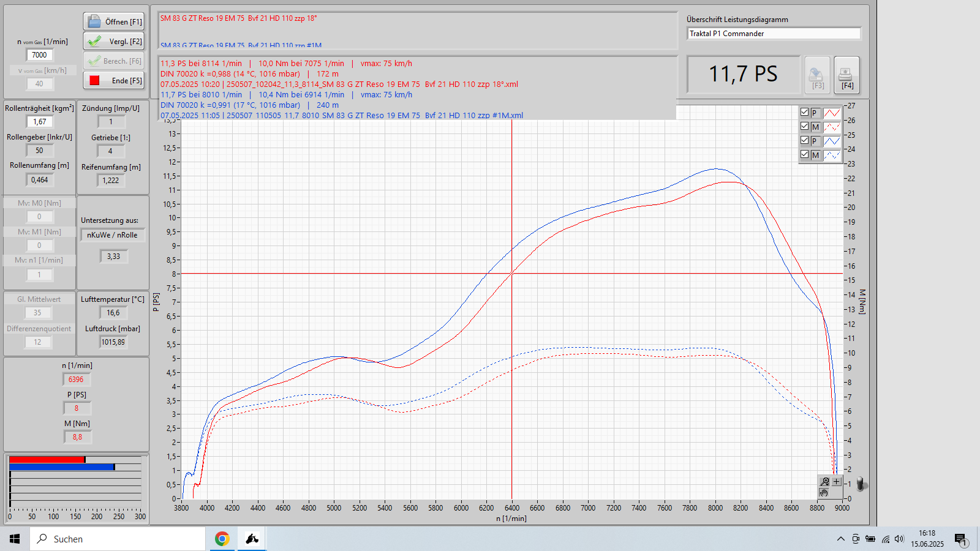Select the graph zoom magnifier tool

point(825,482)
